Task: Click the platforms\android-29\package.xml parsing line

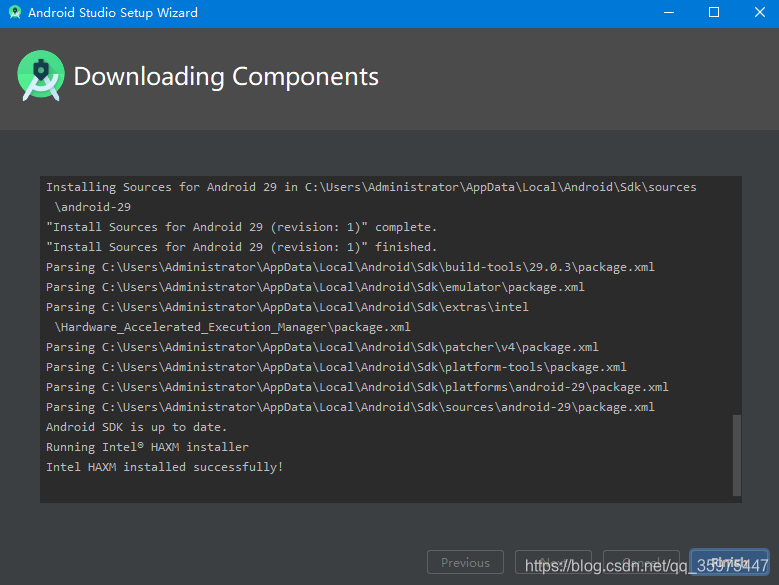Action: [357, 387]
